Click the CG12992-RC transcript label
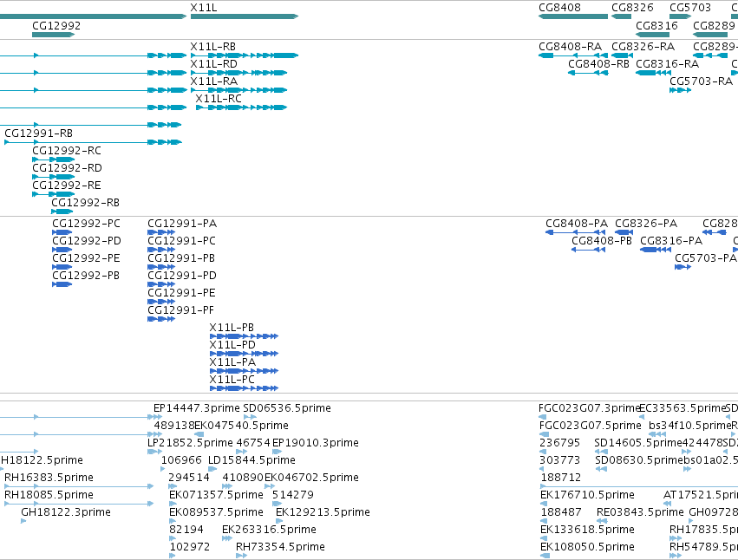738x560 pixels. point(67,151)
